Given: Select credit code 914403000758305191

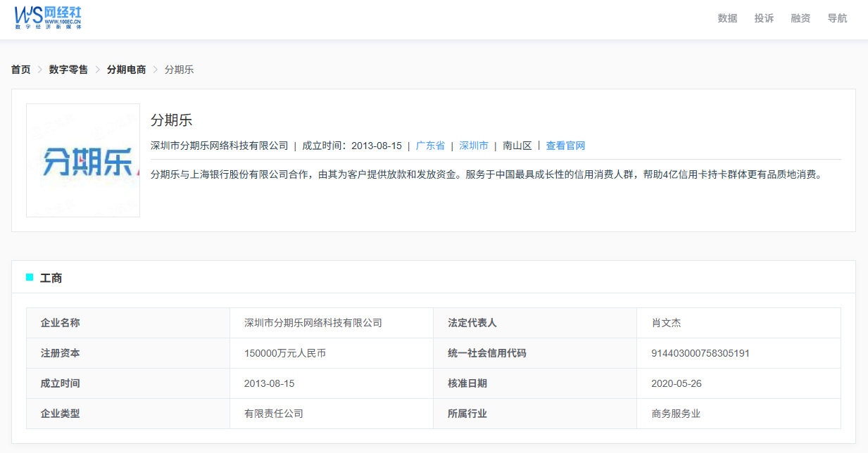Looking at the screenshot, I should click(x=700, y=353).
